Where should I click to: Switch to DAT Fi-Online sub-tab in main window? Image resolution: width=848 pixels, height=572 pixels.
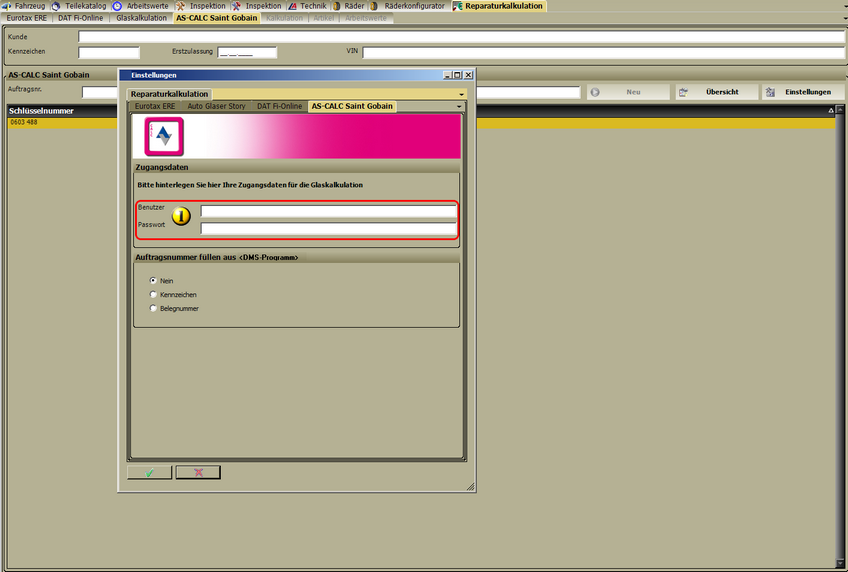coord(81,18)
